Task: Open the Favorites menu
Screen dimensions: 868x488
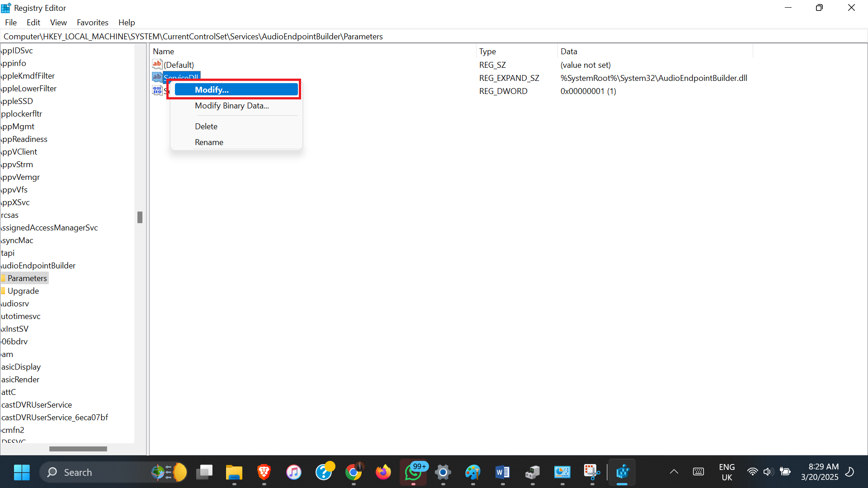Action: [92, 23]
